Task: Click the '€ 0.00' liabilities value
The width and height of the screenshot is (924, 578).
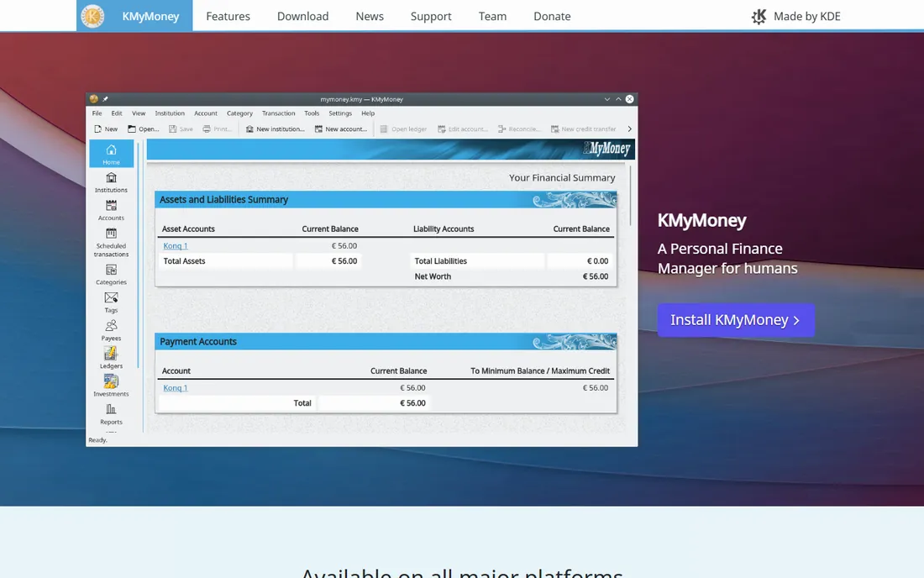Action: [597, 261]
